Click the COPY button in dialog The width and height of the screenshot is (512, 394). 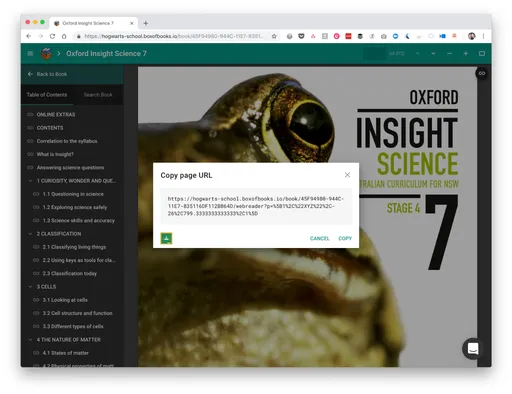tap(345, 238)
